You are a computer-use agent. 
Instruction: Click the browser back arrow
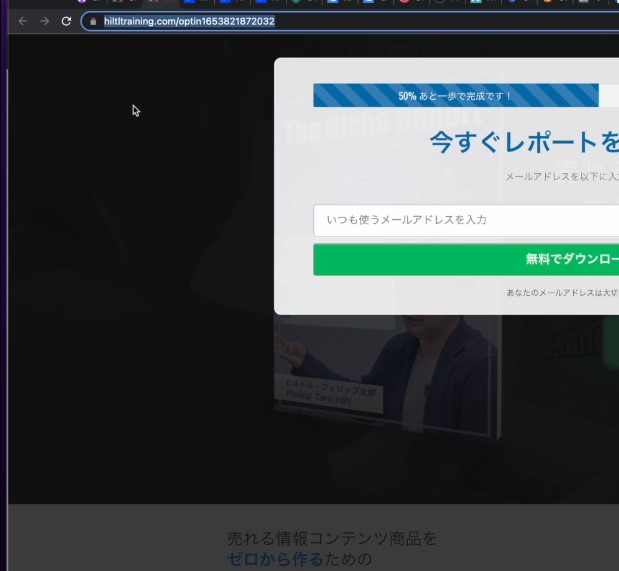(x=23, y=21)
